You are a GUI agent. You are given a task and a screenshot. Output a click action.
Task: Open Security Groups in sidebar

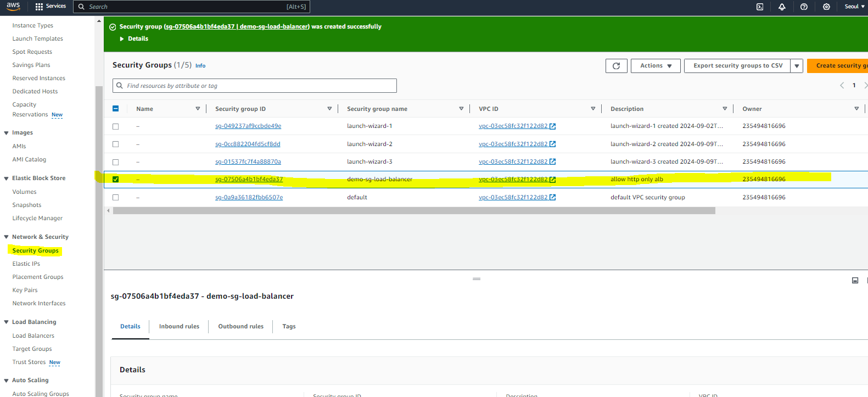pos(35,250)
